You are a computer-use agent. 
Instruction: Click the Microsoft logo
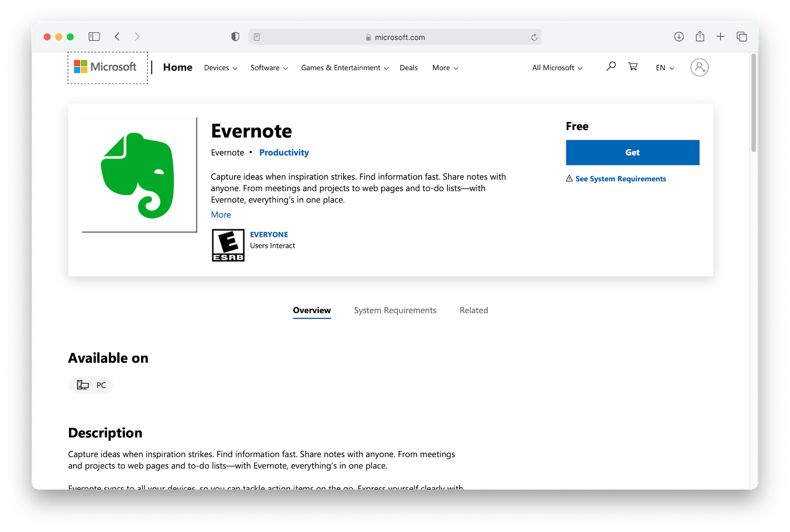[105, 67]
